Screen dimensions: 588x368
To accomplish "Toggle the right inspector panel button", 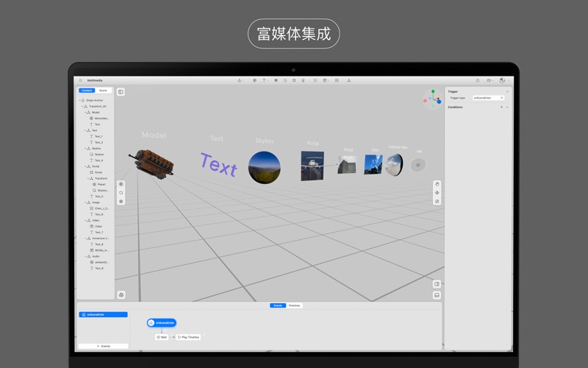I will 437,284.
